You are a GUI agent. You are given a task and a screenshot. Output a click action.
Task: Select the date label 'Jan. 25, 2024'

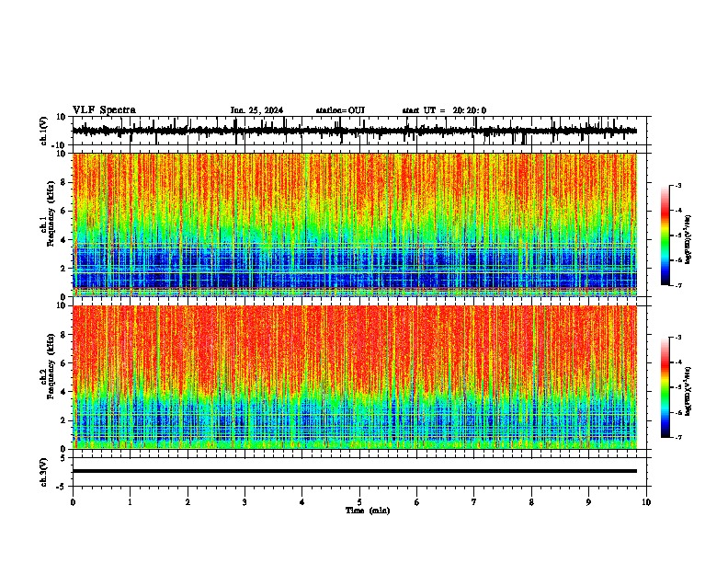256,110
